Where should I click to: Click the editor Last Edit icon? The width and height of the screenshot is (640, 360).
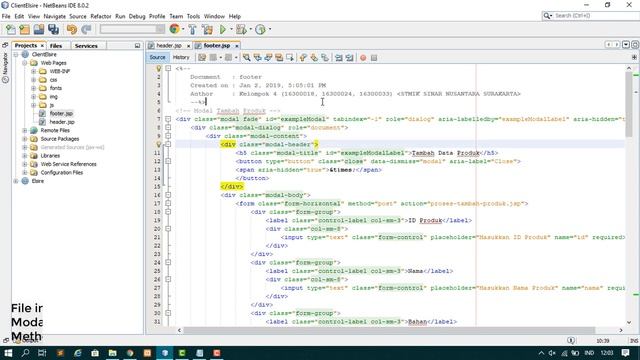[202, 58]
